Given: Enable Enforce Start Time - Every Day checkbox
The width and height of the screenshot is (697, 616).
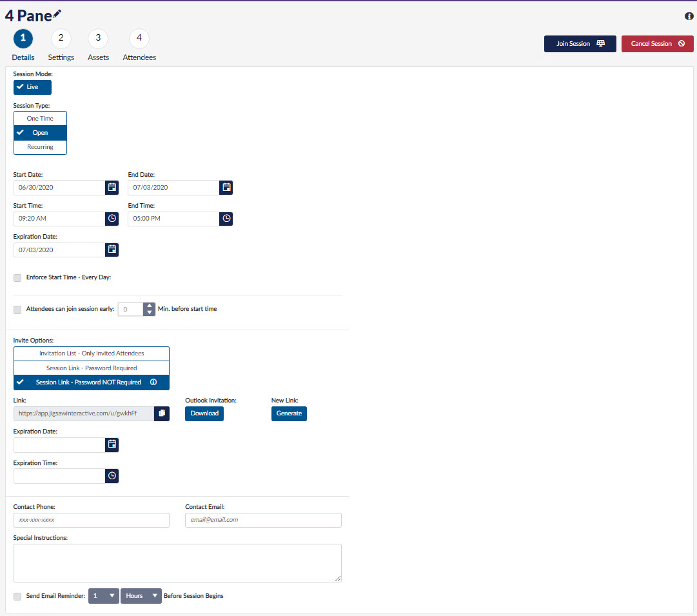Looking at the screenshot, I should tap(17, 278).
